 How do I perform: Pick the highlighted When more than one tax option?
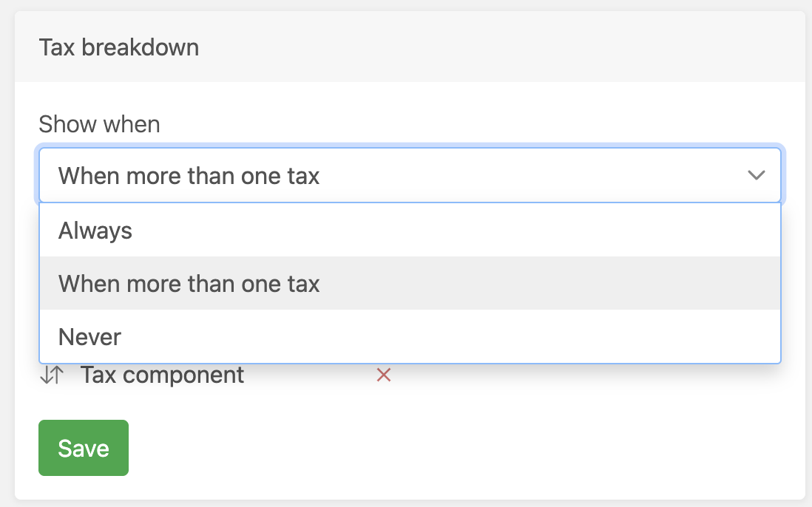tap(410, 284)
